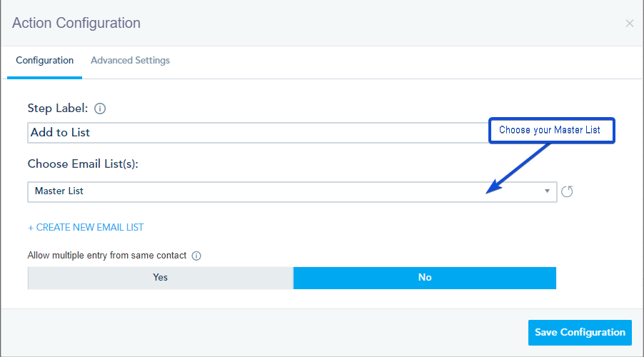644x357 pixels.
Task: Click the Step Label text label
Action: (x=58, y=109)
